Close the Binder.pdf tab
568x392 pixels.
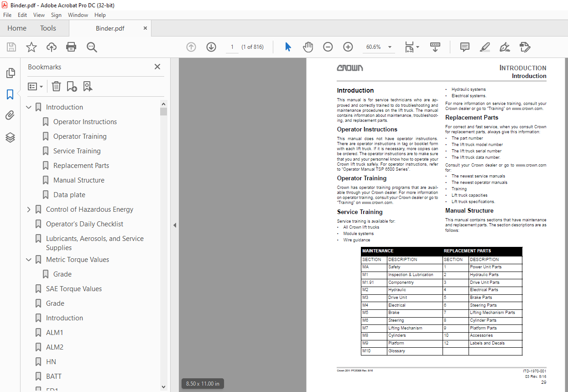pos(145,28)
